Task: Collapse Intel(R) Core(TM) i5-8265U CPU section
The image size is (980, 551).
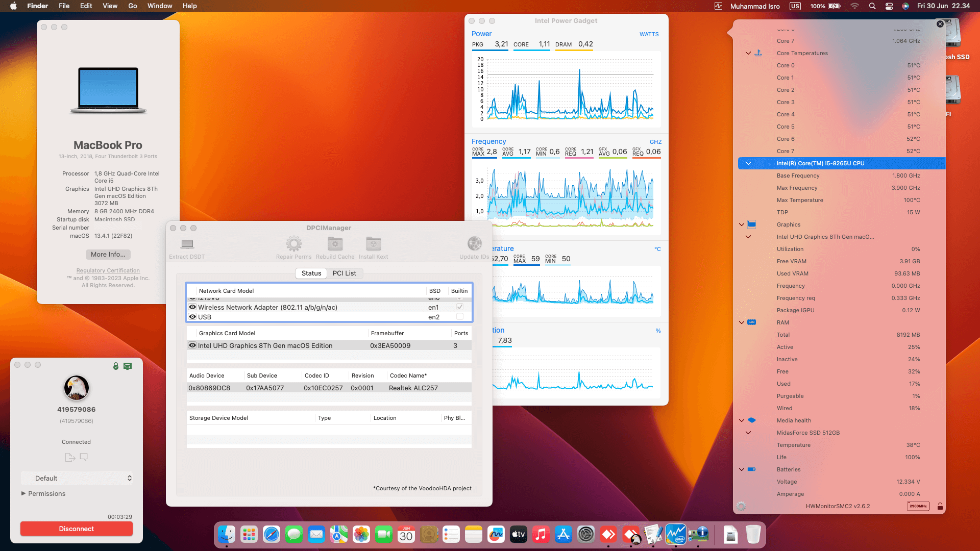Action: (x=748, y=163)
